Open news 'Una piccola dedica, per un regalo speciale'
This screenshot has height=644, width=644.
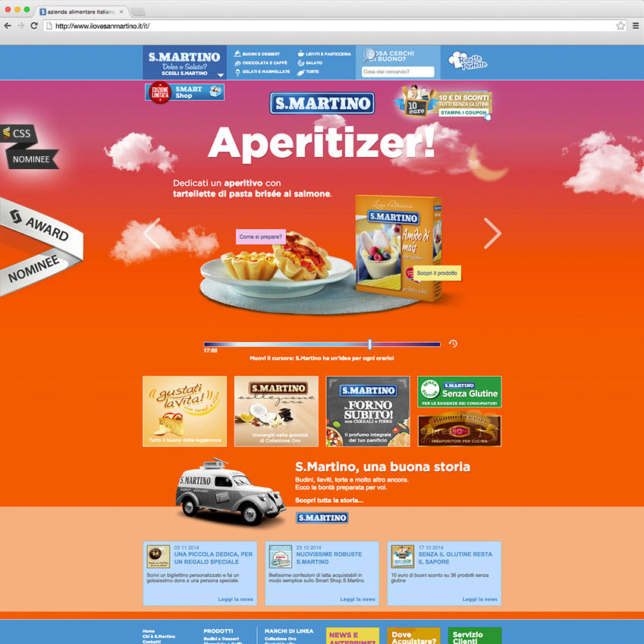213,558
